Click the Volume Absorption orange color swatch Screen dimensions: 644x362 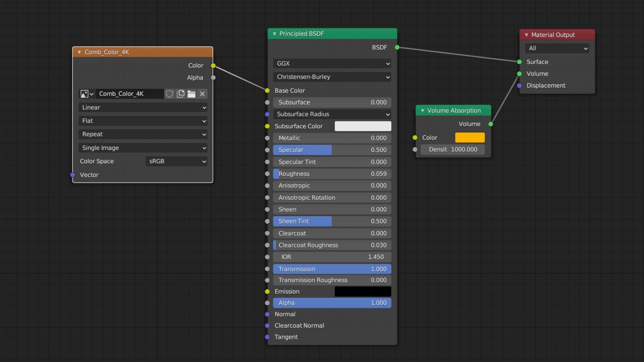coord(470,138)
